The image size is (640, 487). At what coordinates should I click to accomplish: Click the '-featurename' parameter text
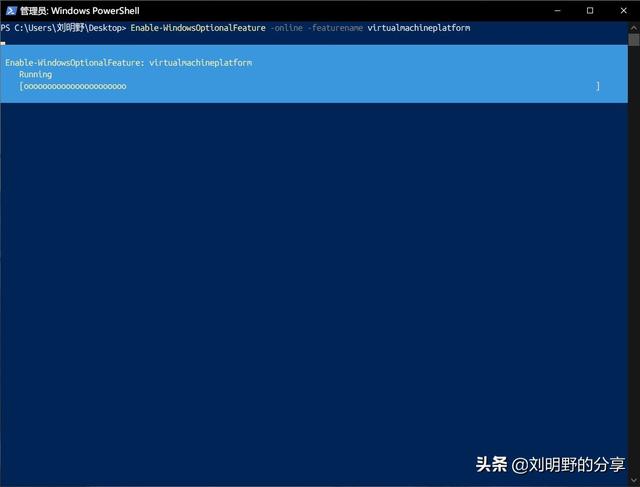pyautogui.click(x=335, y=28)
